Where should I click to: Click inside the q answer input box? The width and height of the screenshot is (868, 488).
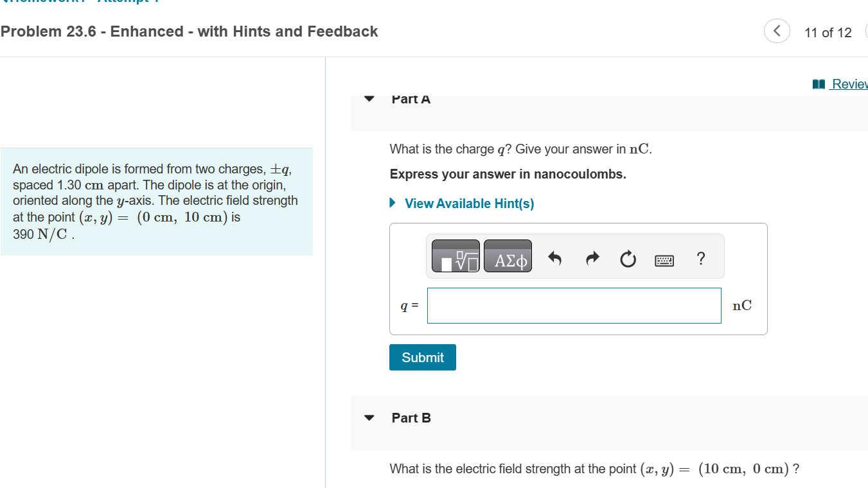click(x=574, y=305)
